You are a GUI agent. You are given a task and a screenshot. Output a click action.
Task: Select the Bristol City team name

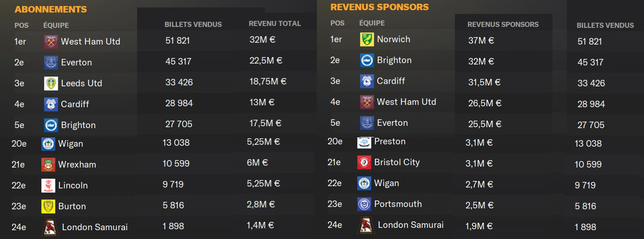click(x=397, y=162)
